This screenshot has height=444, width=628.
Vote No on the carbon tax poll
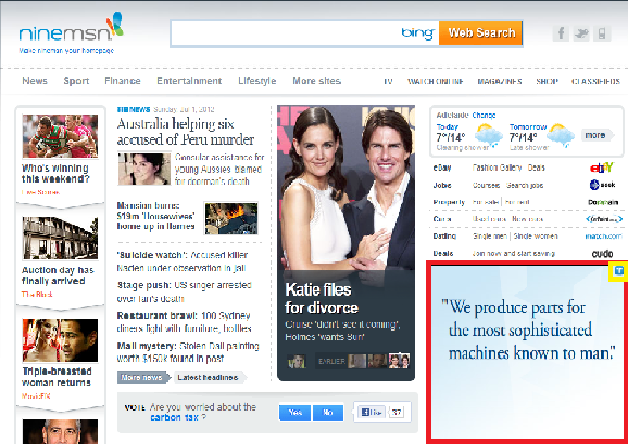pyautogui.click(x=328, y=412)
